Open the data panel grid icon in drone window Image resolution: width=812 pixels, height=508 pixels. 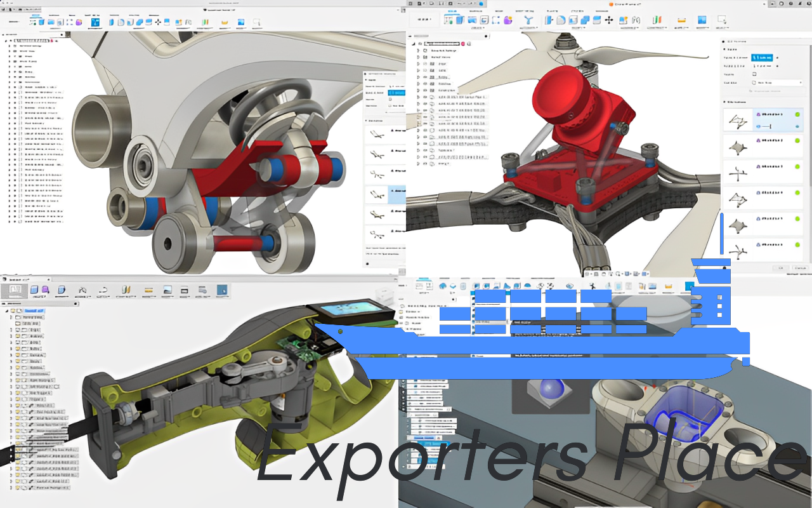pyautogui.click(x=410, y=4)
